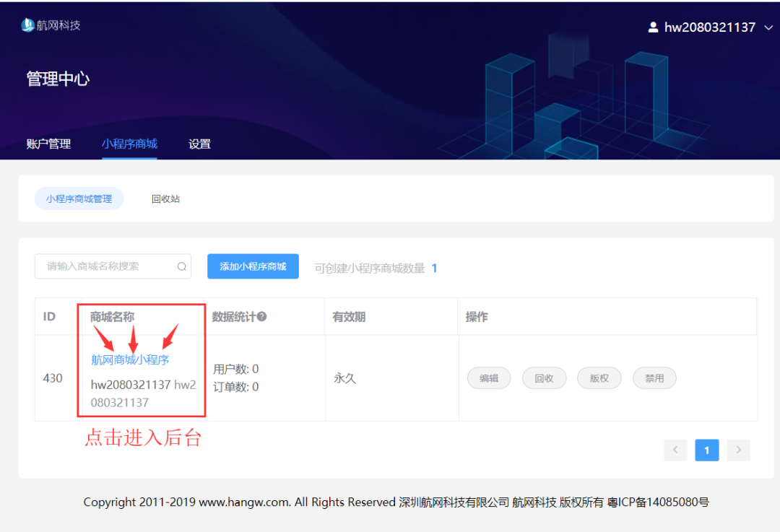The image size is (780, 532).
Task: Expand the account dropdown chevron
Action: point(768,28)
